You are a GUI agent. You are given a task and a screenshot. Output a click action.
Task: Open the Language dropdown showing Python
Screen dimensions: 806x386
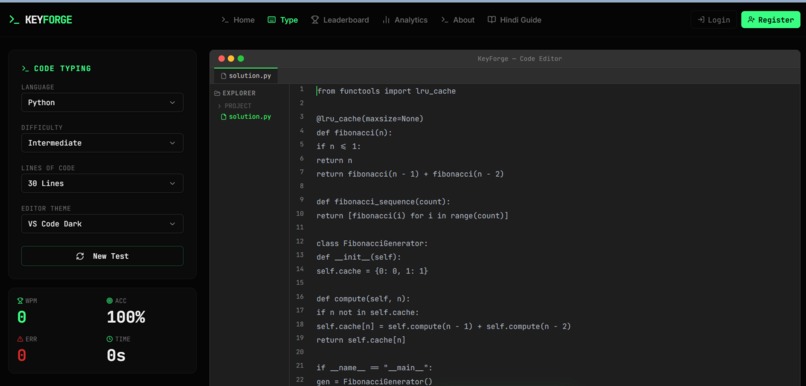click(102, 102)
